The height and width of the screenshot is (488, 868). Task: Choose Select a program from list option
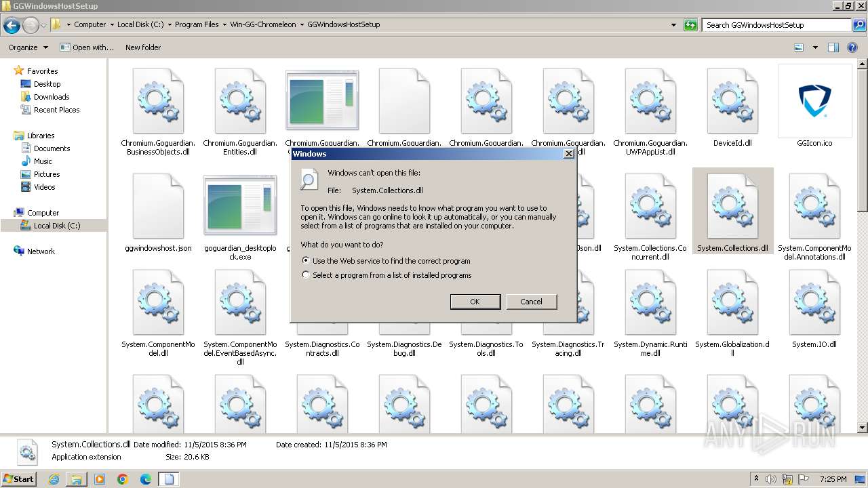tap(387, 275)
